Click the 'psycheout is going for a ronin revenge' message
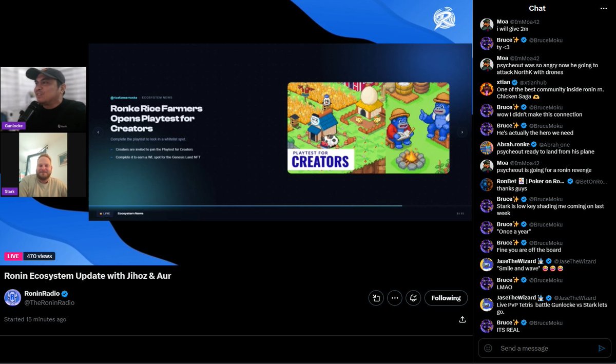The width and height of the screenshot is (616, 364). point(544,170)
